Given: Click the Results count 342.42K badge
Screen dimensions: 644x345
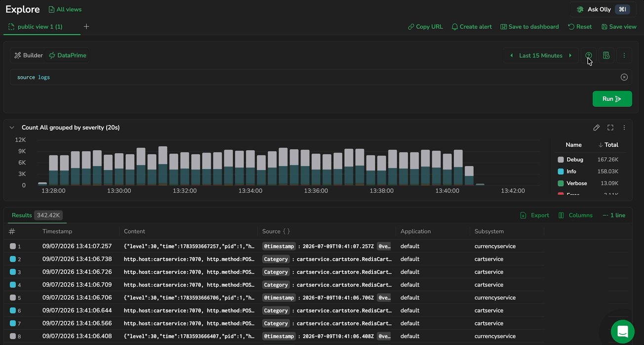Looking at the screenshot, I should [48, 215].
